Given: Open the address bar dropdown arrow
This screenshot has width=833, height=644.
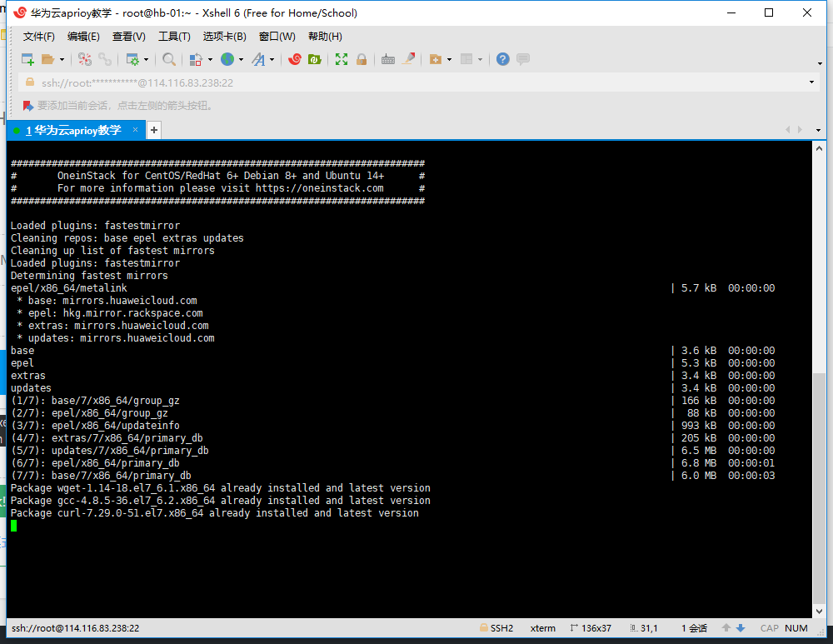Looking at the screenshot, I should coord(811,82).
